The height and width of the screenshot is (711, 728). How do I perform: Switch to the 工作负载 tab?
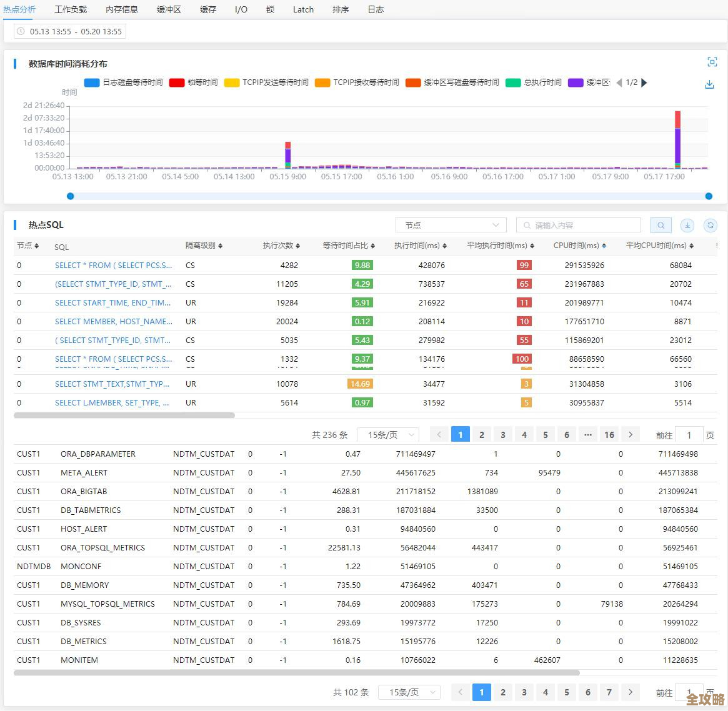(71, 9)
